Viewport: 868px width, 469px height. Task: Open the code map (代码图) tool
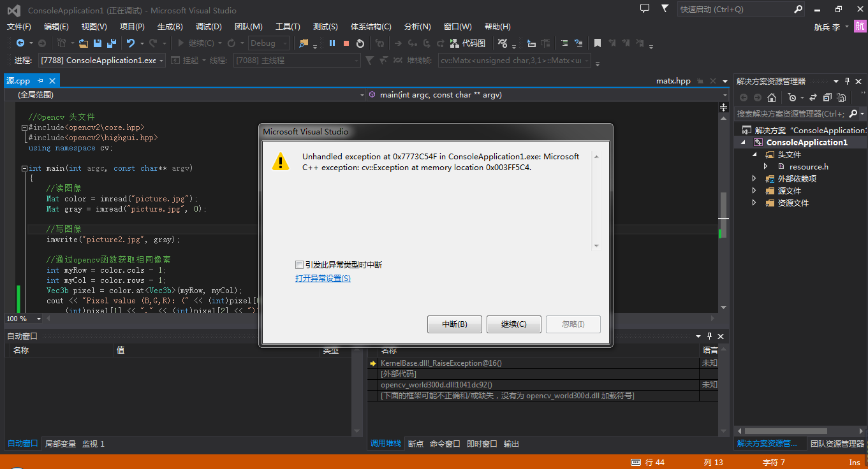pyautogui.click(x=467, y=43)
